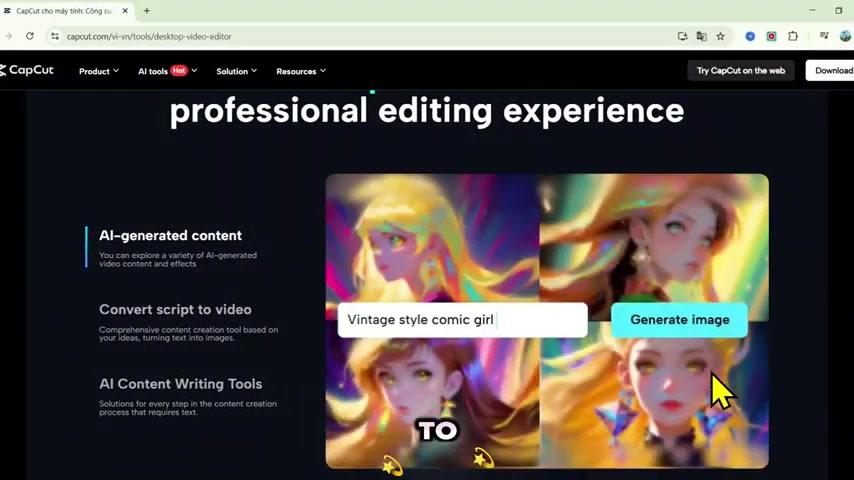Reload the page with refresh icon
Viewport: 854px width, 480px height.
pos(30,36)
